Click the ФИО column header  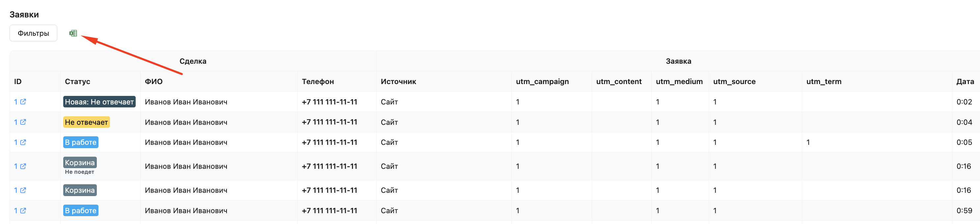click(x=154, y=82)
